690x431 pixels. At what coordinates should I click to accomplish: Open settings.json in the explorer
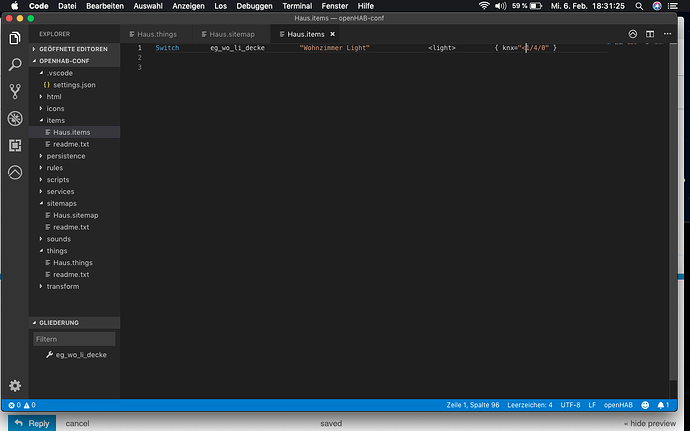pyautogui.click(x=72, y=85)
